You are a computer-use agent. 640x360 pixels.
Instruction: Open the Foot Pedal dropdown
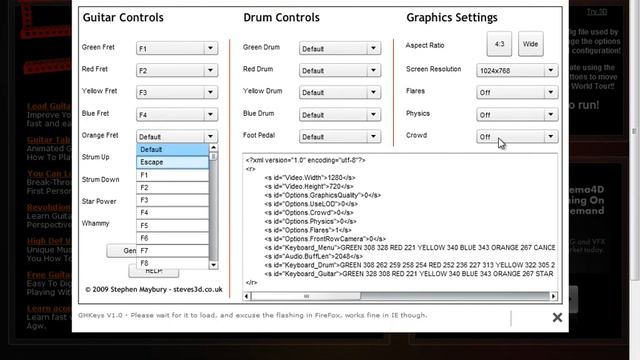(340, 136)
